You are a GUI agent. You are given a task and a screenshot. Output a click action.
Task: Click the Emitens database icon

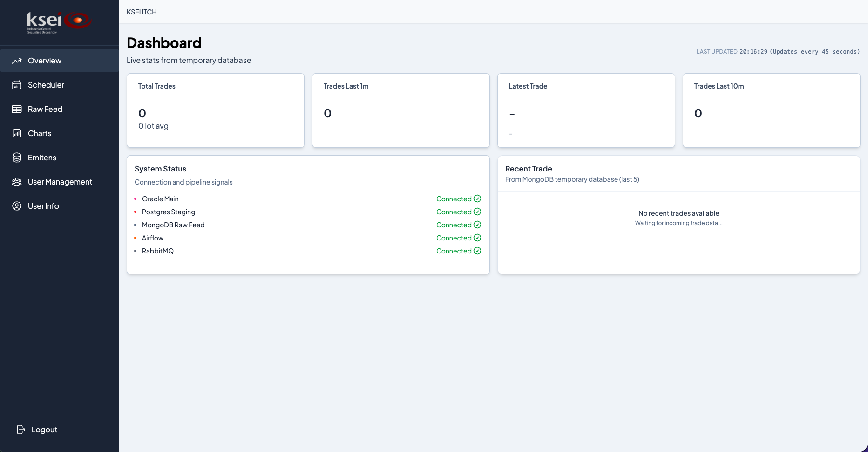click(17, 158)
